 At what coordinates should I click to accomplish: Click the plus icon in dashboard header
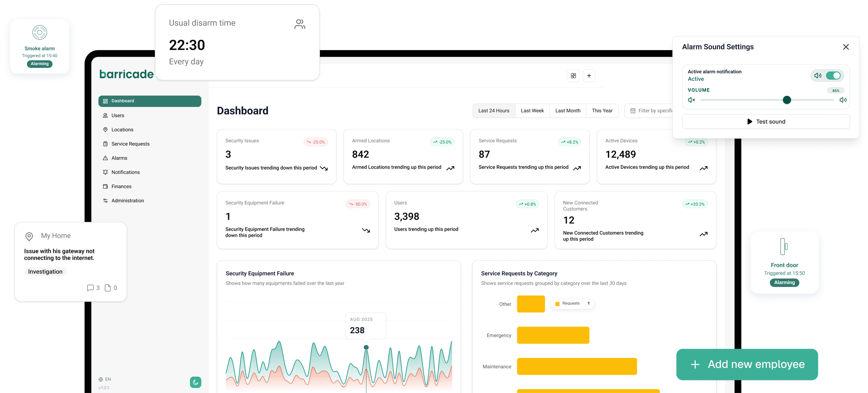[589, 76]
